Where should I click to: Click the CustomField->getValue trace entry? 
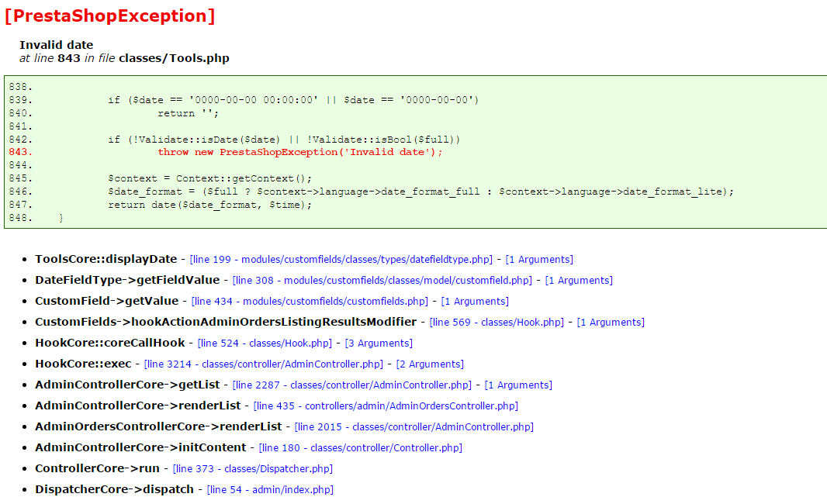pyautogui.click(x=106, y=301)
